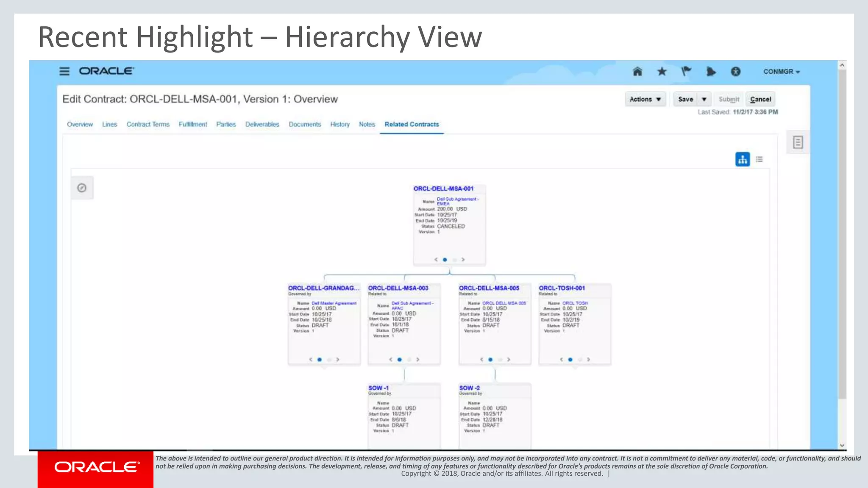The image size is (868, 488).
Task: Select first page dot on ORCL-DELL-MSA-005 card
Action: click(x=490, y=359)
